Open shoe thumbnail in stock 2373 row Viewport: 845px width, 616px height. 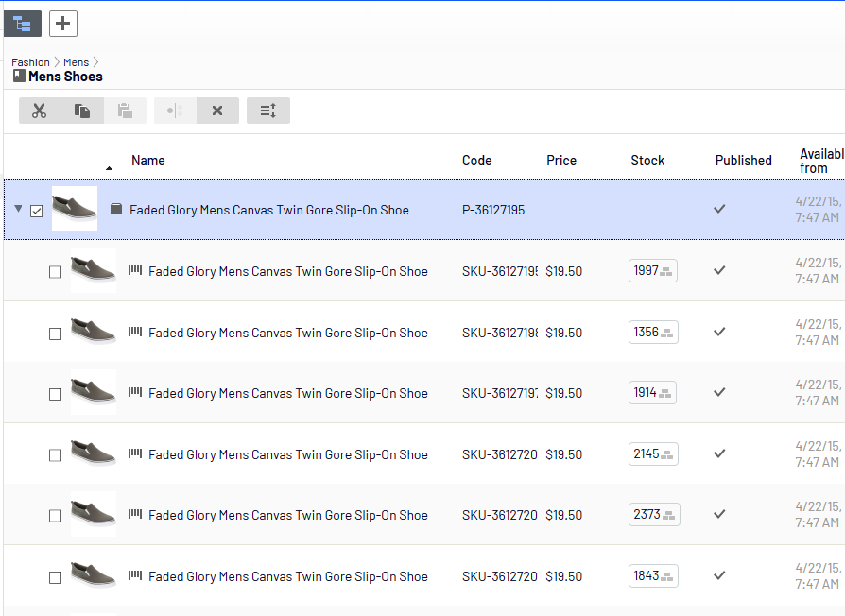(94, 514)
